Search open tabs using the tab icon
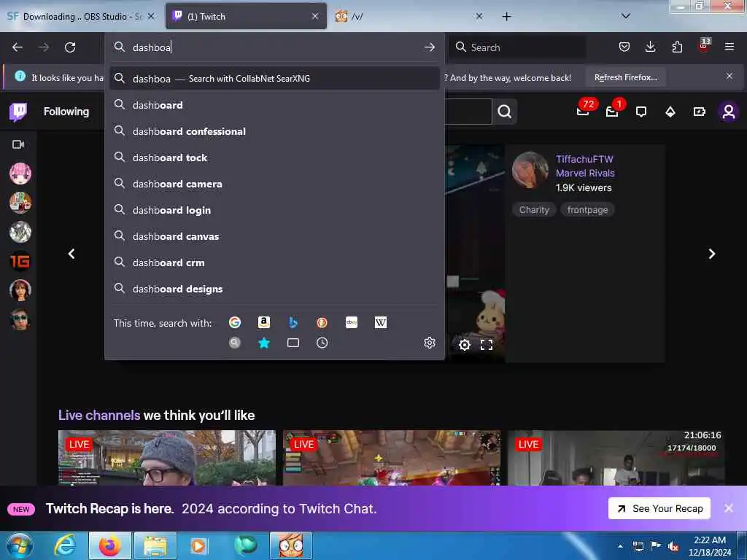Image resolution: width=747 pixels, height=560 pixels. pyautogui.click(x=293, y=343)
